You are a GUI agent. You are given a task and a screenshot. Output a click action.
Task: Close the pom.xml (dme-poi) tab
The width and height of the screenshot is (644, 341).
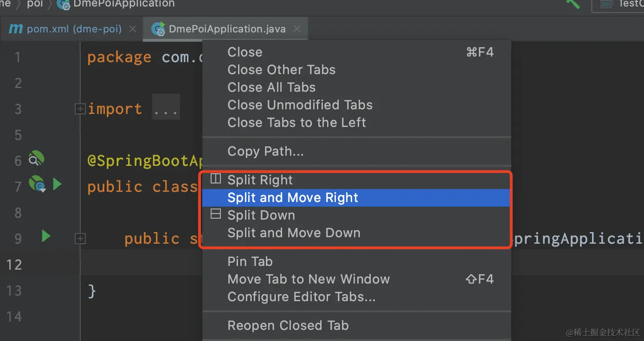tap(133, 29)
